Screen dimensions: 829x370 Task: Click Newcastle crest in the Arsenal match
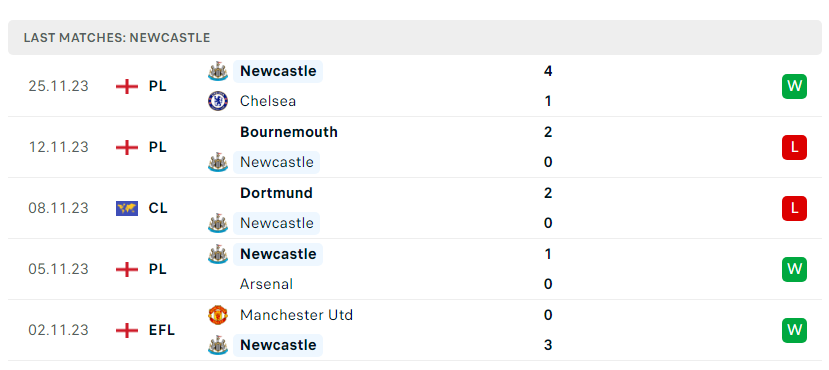click(218, 254)
